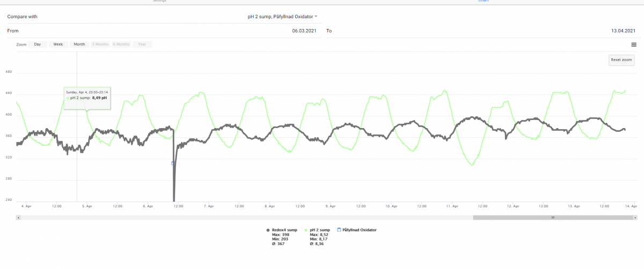Screen dimensions: 644x269
Task: Select the Day zoom range
Action: click(37, 44)
